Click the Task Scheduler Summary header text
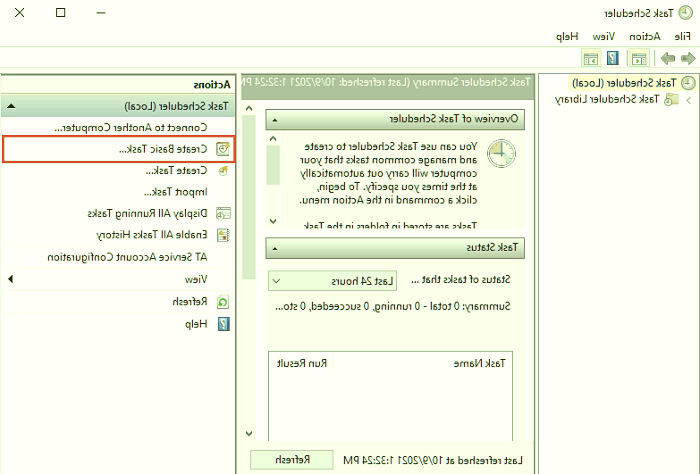700x474 pixels. (x=386, y=82)
